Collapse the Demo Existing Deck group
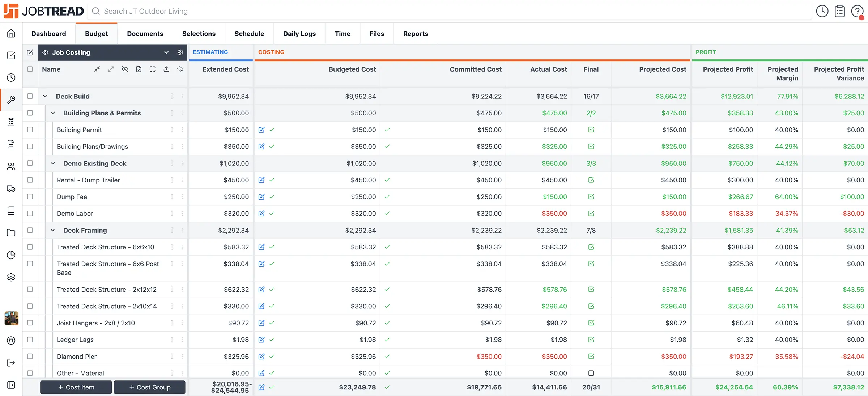The image size is (868, 396). 52,163
